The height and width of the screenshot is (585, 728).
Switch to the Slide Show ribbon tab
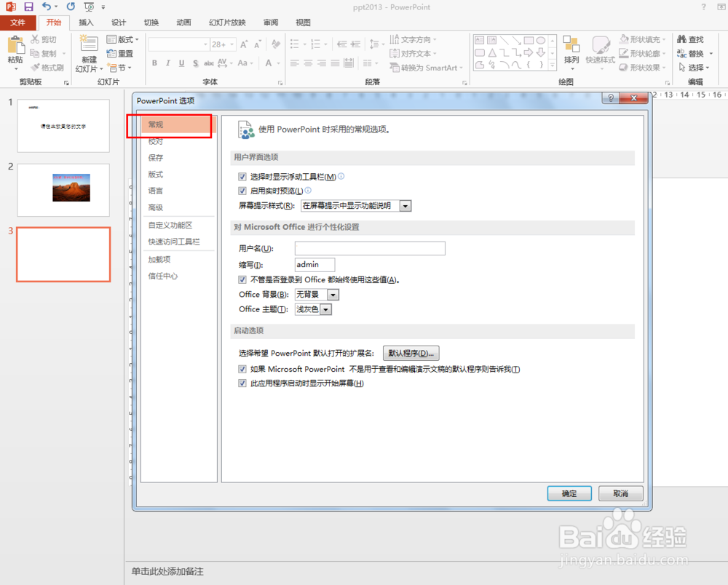click(227, 23)
